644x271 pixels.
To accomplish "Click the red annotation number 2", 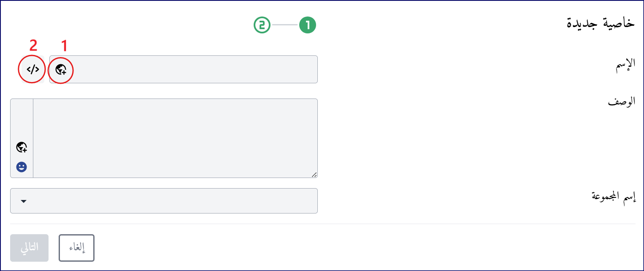I will click(x=33, y=45).
